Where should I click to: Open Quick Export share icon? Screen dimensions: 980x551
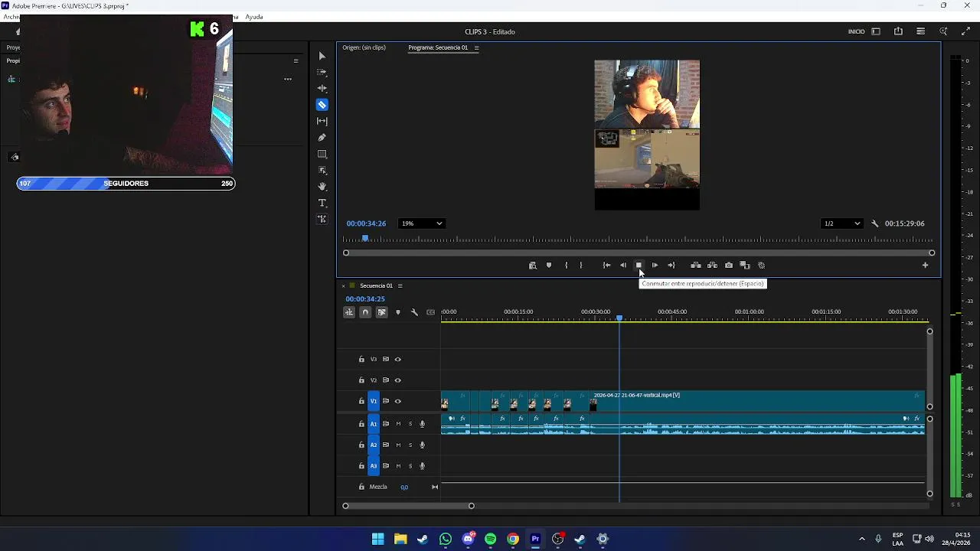pyautogui.click(x=898, y=31)
